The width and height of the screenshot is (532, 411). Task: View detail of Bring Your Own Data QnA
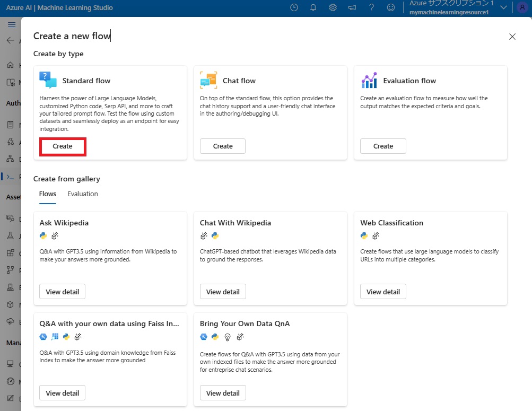coord(223,393)
